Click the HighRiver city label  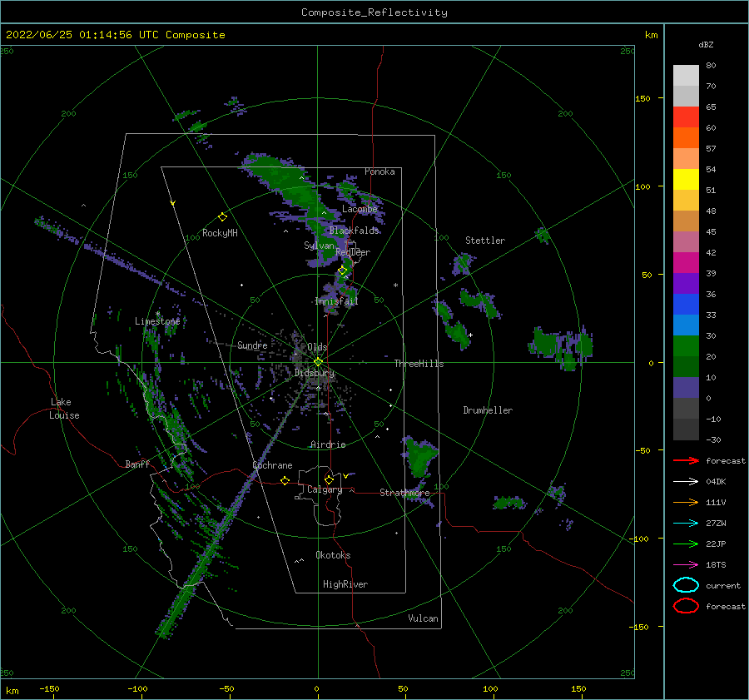tap(345, 584)
